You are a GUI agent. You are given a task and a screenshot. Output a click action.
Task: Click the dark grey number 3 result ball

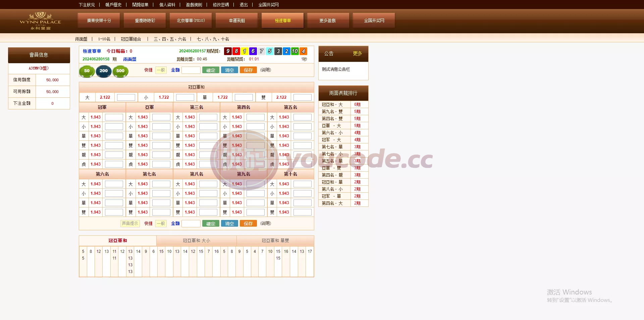pyautogui.click(x=278, y=51)
